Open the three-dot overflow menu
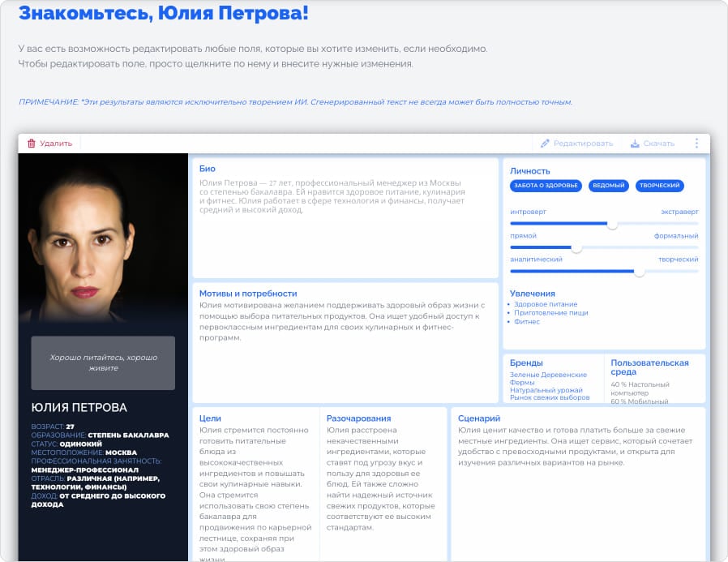The width and height of the screenshot is (728, 562). [x=696, y=143]
